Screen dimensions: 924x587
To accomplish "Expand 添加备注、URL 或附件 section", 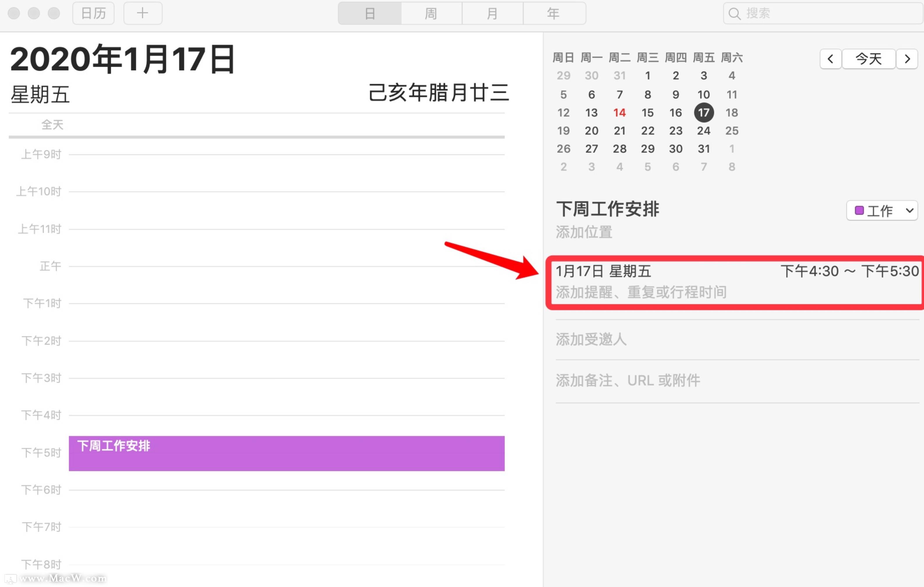I will coord(628,380).
